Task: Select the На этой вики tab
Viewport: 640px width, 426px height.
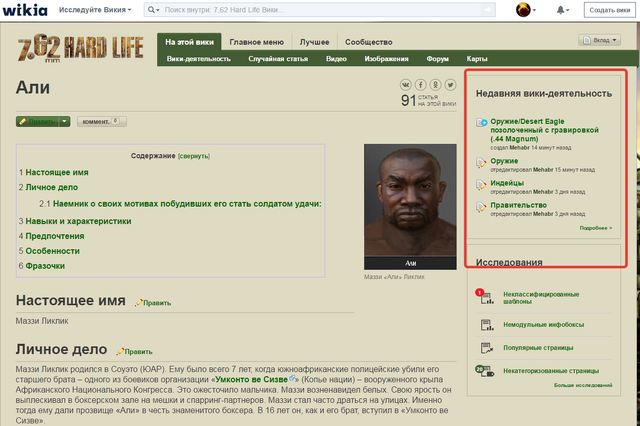Action: pyautogui.click(x=189, y=42)
